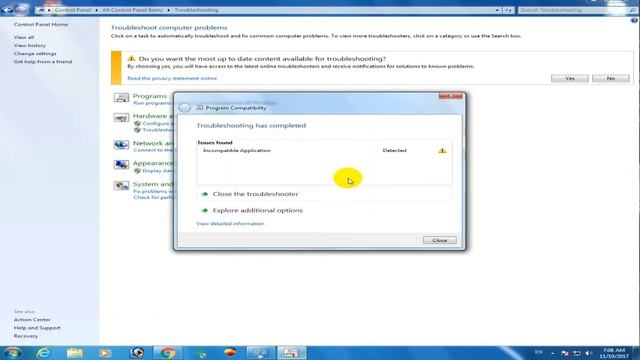Screen dimensions: 640x360
Task: Click Get help from a friend
Action: [x=43, y=62]
